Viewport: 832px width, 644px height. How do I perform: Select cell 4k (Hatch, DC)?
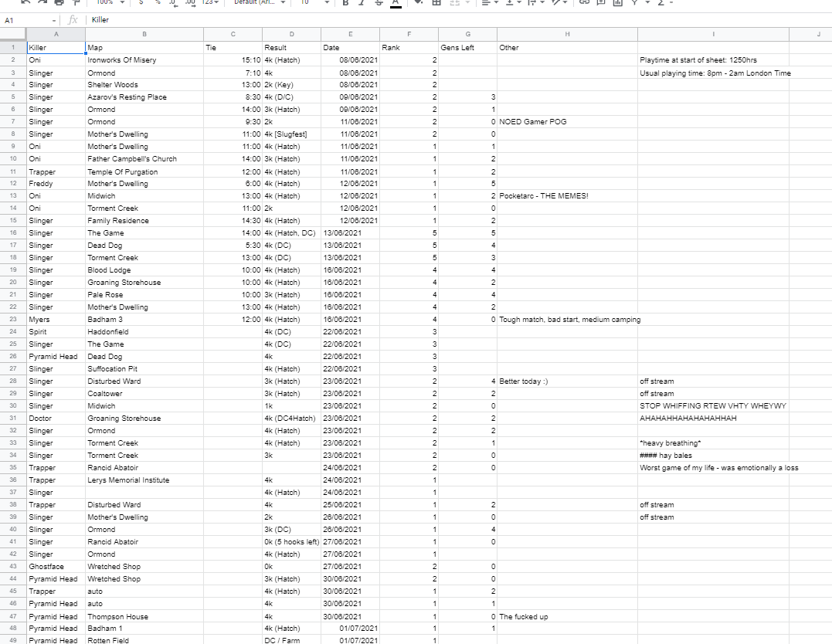click(x=291, y=233)
